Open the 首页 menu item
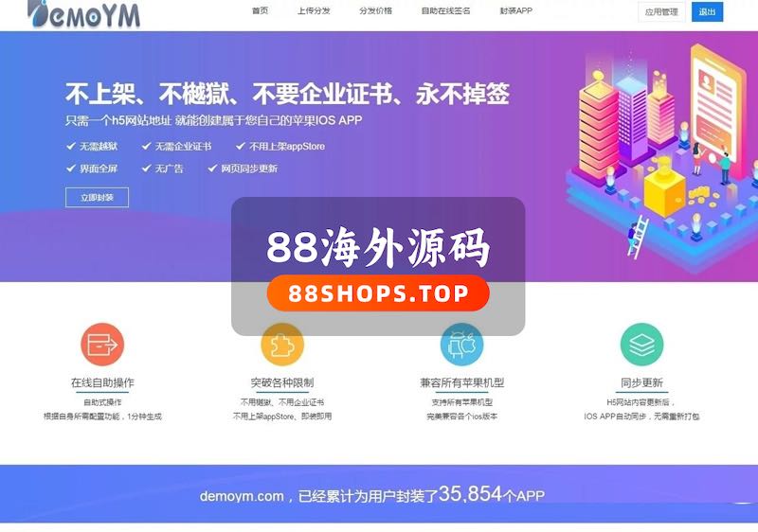Image resolution: width=758 pixels, height=532 pixels. click(x=260, y=10)
